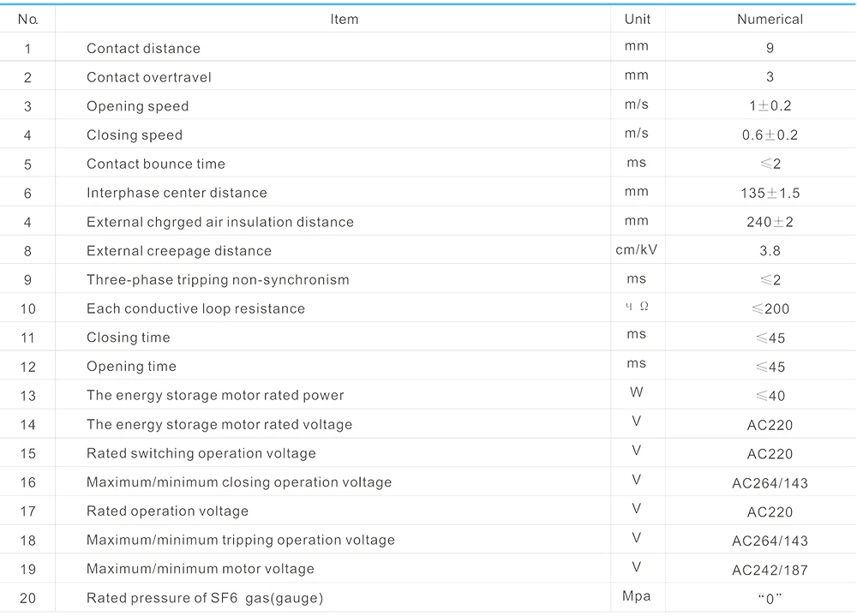The image size is (857, 616).
Task: Select the "Contact bounce time" item cell
Action: pyautogui.click(x=155, y=164)
